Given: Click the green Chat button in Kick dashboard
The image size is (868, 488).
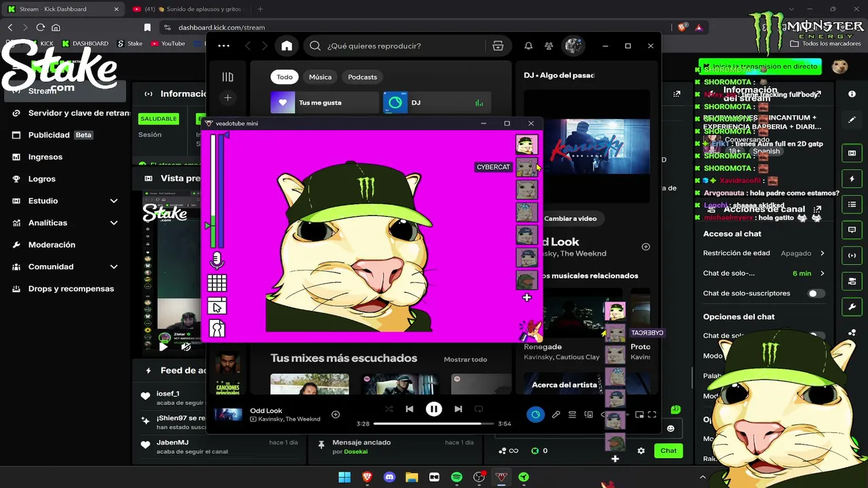Looking at the screenshot, I should (x=669, y=451).
